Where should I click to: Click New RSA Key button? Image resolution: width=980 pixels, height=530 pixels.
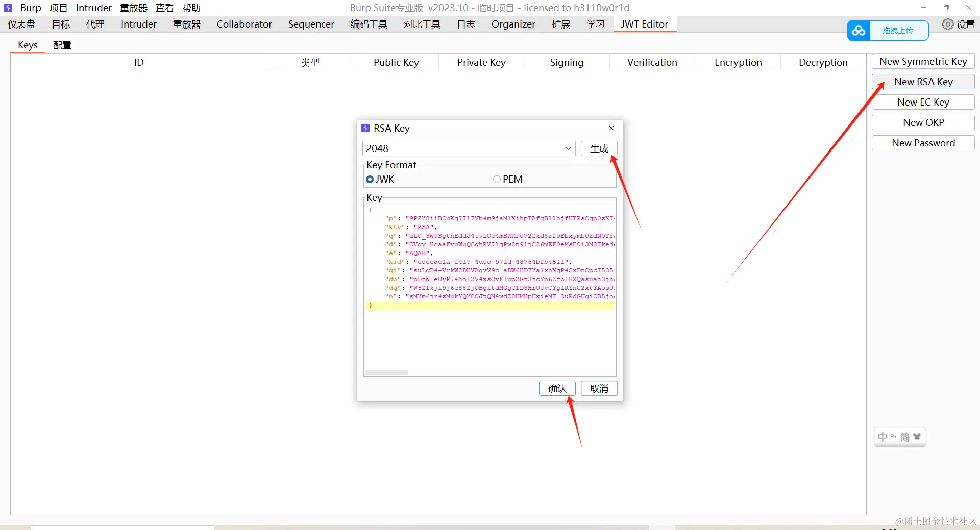pyautogui.click(x=923, y=82)
